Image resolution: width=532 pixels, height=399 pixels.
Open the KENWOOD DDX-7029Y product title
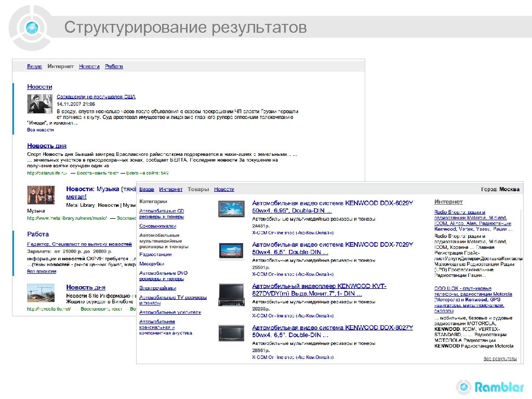(x=332, y=248)
